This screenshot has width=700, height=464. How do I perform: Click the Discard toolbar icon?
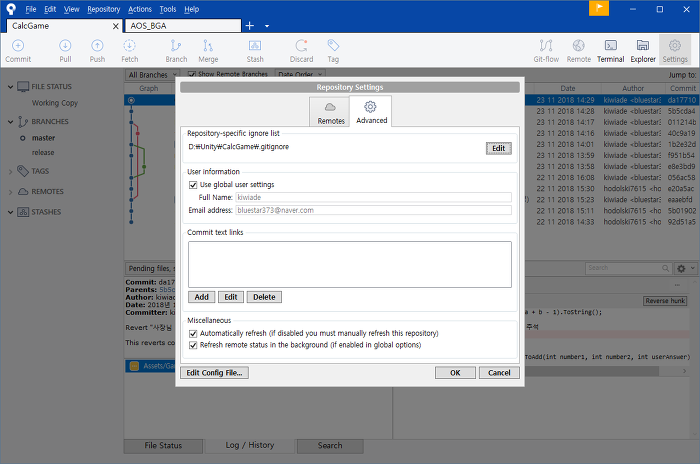(x=301, y=51)
